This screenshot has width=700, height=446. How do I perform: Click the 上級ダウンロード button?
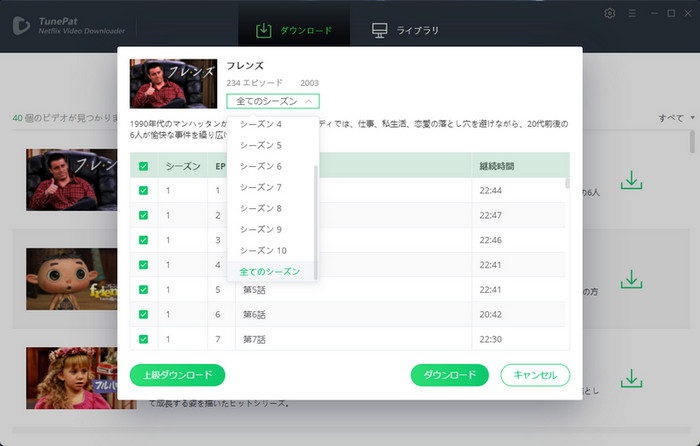point(177,375)
